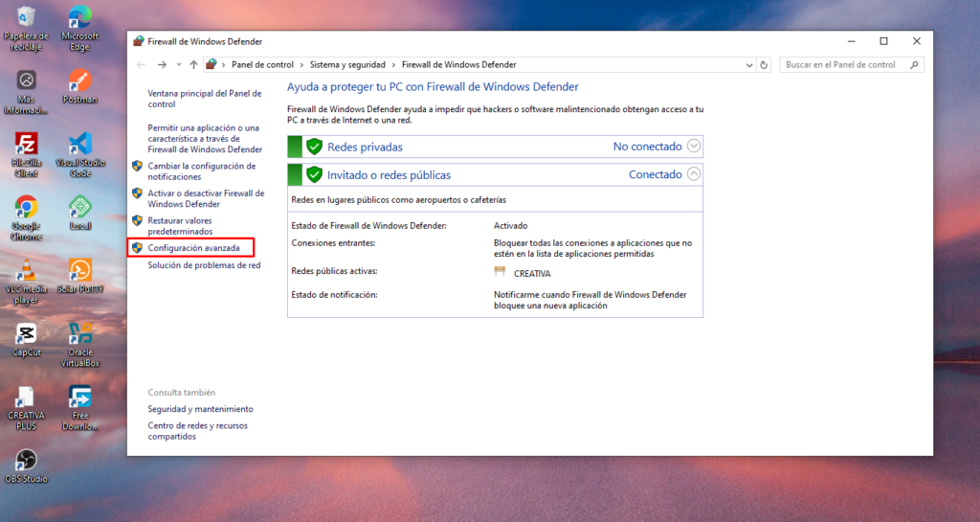Open Permitir una aplicación a través de Firewall
The image size is (980, 522).
[205, 138]
